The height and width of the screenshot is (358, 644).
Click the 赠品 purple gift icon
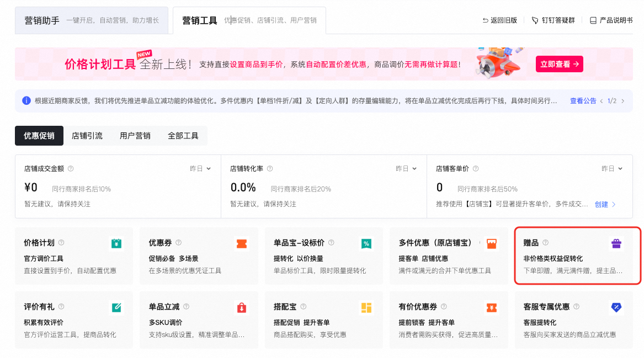[616, 244]
